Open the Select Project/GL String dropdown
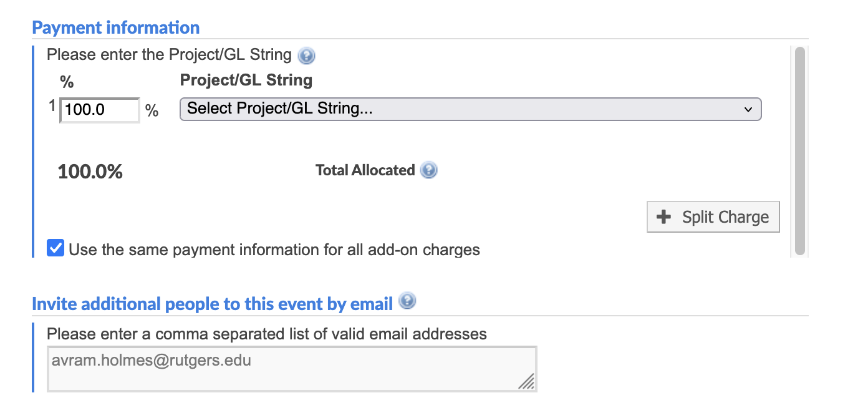The height and width of the screenshot is (418, 868). (x=470, y=109)
